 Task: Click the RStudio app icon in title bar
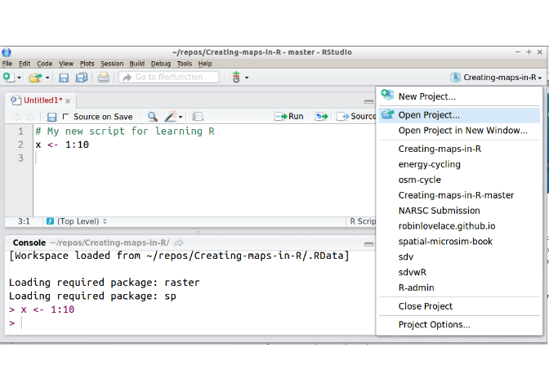tap(7, 52)
